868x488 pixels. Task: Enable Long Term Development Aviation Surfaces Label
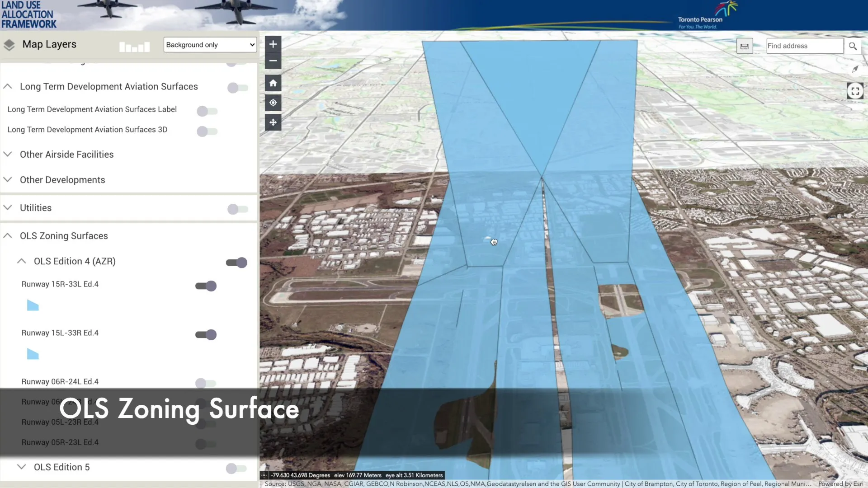(x=207, y=111)
